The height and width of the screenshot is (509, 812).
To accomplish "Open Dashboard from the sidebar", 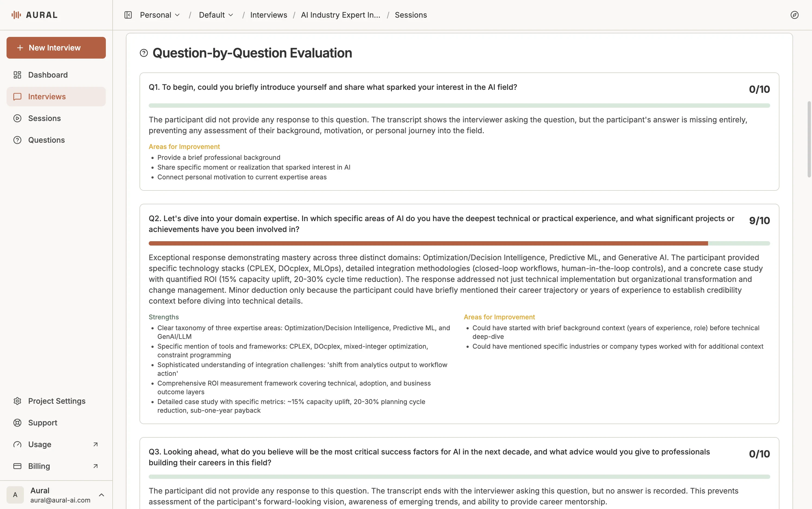I will pyautogui.click(x=48, y=75).
